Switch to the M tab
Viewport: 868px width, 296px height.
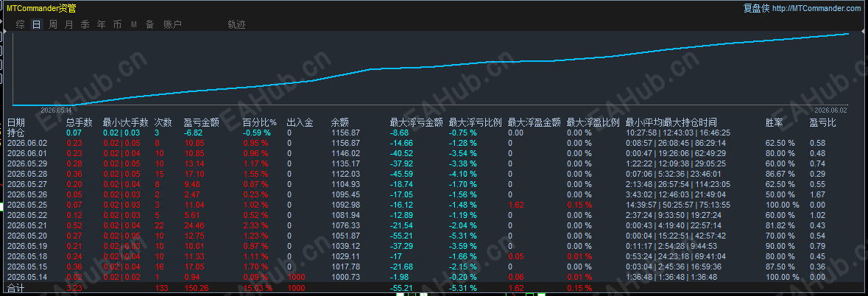133,24
